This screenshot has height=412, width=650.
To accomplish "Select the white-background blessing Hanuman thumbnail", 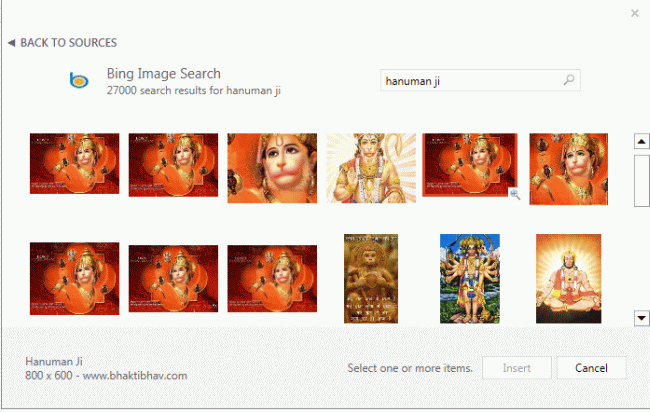I will (x=371, y=168).
